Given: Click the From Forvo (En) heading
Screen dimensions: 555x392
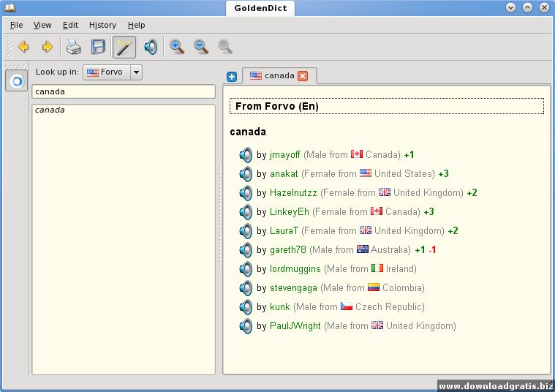Looking at the screenshot, I should pos(387,106).
